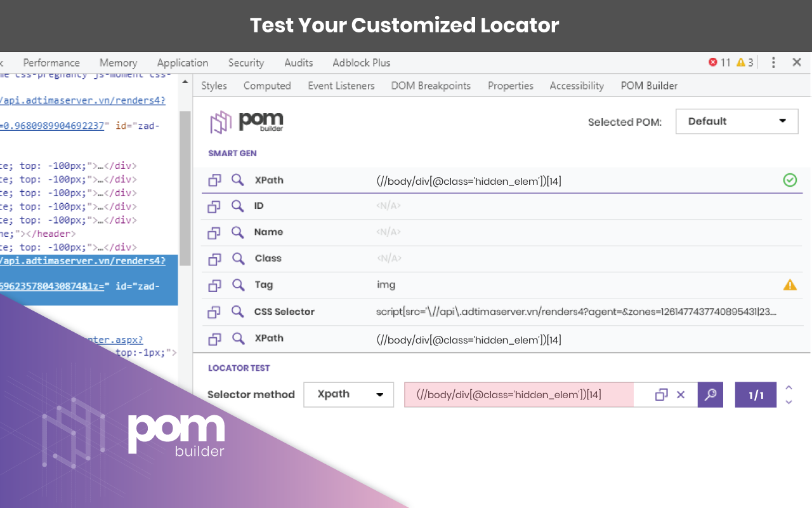This screenshot has width=812, height=508.
Task: Run the locator test with the purple magnifier button
Action: tap(710, 394)
